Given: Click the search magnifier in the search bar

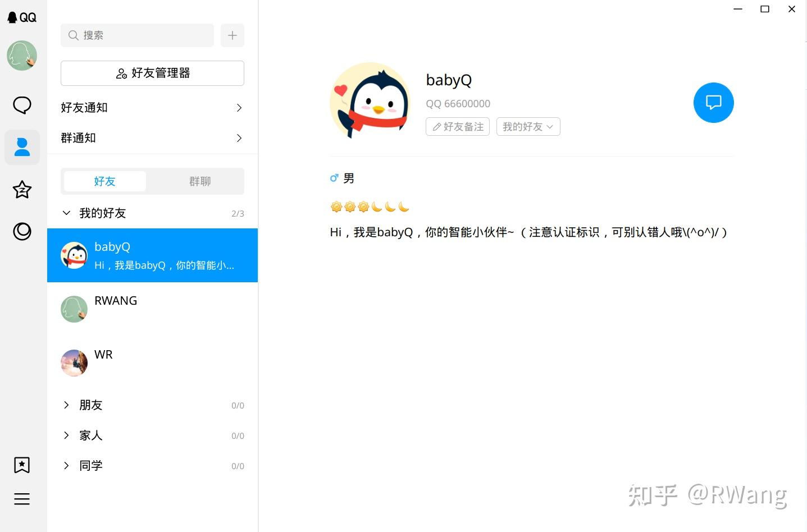Looking at the screenshot, I should click(x=73, y=35).
